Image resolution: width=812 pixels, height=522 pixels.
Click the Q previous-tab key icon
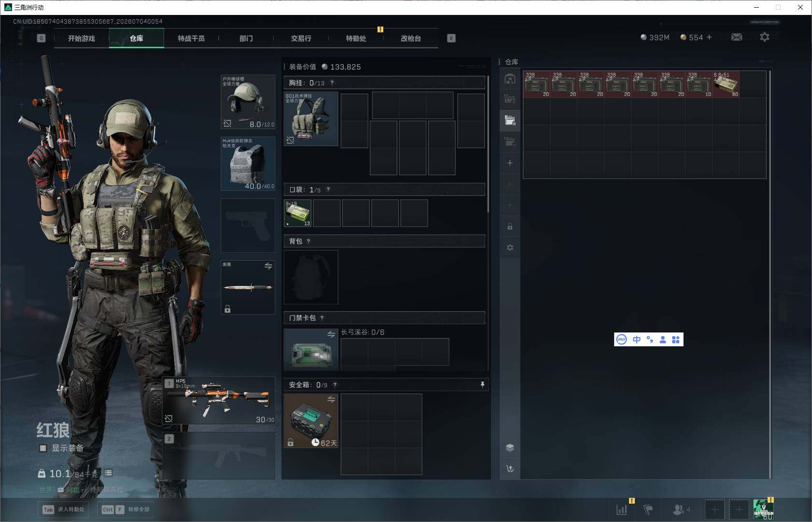click(41, 38)
